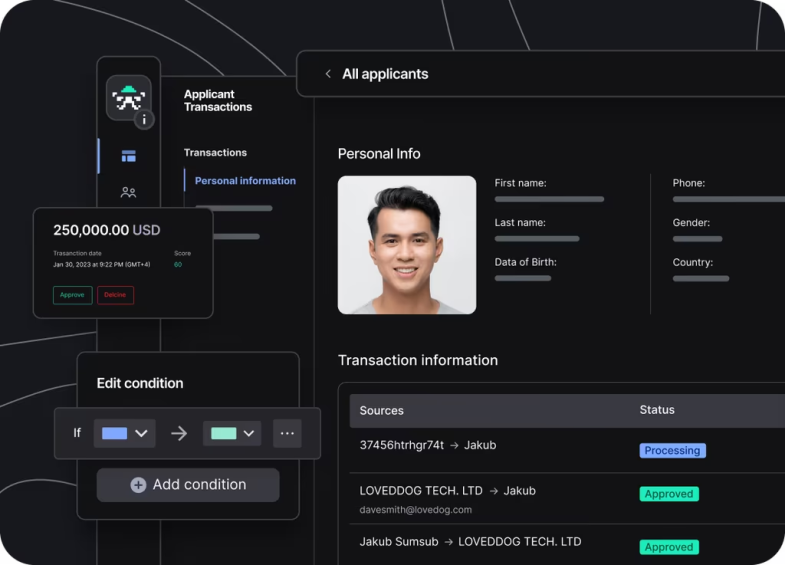The image size is (785, 565).
Task: Select the Personal information menu item
Action: click(x=245, y=181)
